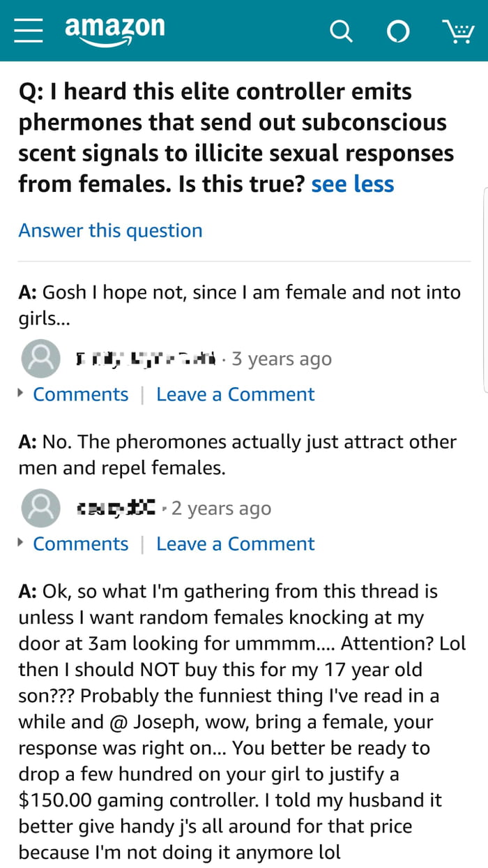Tap the Amazon logo in the header

click(114, 28)
